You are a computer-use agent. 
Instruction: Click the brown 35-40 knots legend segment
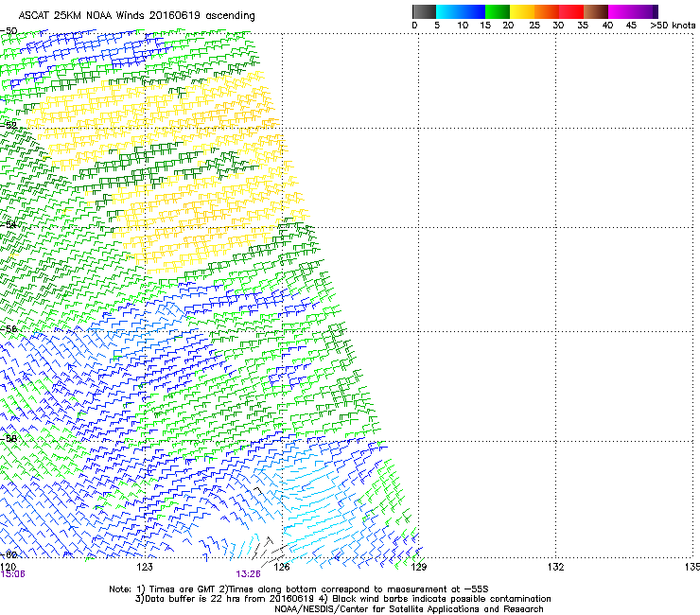point(596,11)
